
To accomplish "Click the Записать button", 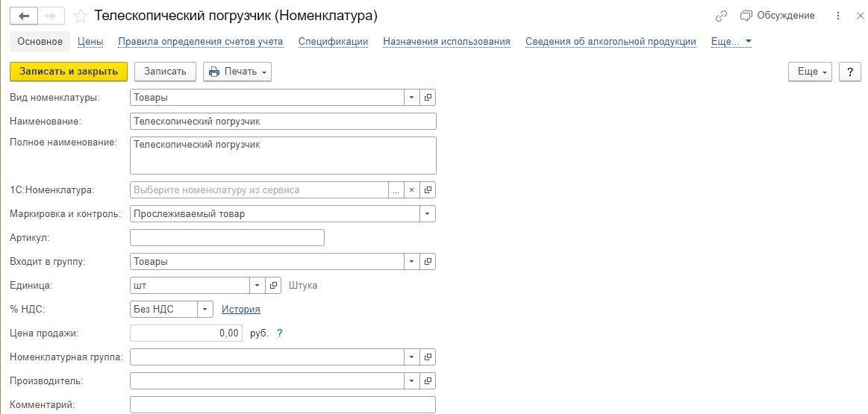I will [x=165, y=72].
